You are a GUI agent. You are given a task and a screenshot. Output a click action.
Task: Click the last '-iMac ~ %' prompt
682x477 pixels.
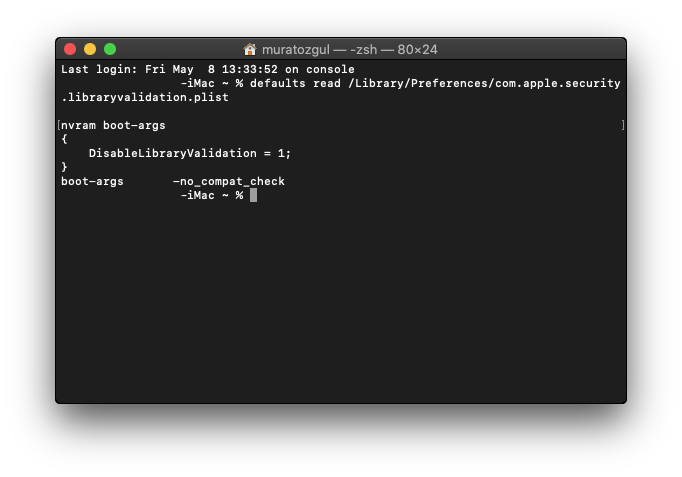point(212,196)
